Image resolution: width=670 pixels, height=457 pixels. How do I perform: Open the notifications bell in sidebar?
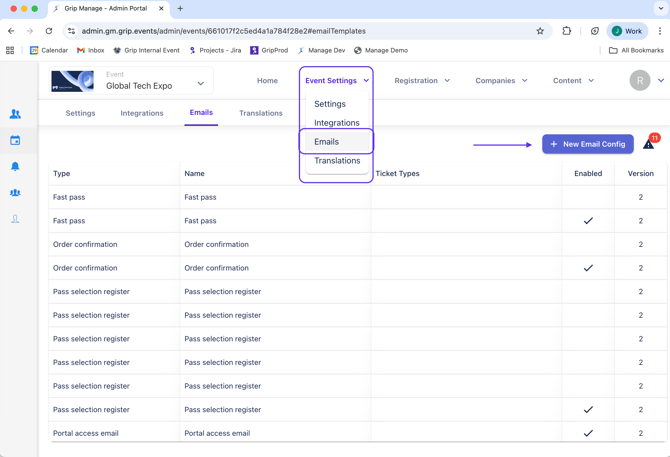(x=15, y=166)
